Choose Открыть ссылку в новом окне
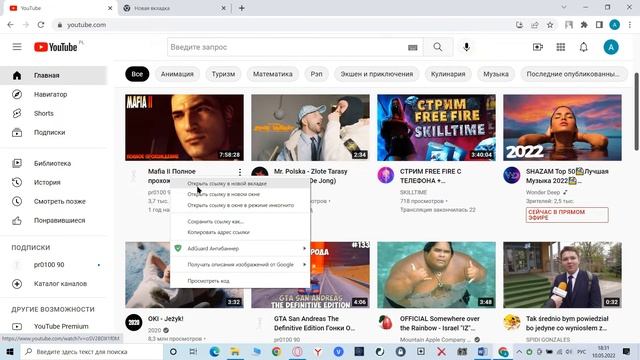640x360 pixels. coord(240,194)
